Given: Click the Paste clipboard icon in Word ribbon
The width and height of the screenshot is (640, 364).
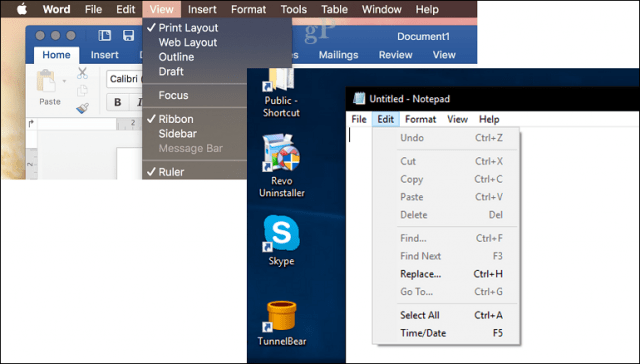Looking at the screenshot, I should pyautogui.click(x=47, y=81).
